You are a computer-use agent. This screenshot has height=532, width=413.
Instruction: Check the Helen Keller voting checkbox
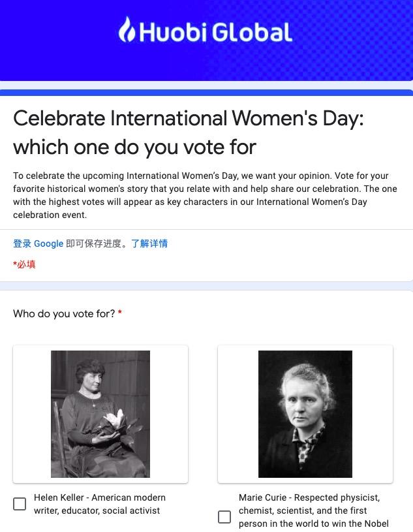coord(20,503)
